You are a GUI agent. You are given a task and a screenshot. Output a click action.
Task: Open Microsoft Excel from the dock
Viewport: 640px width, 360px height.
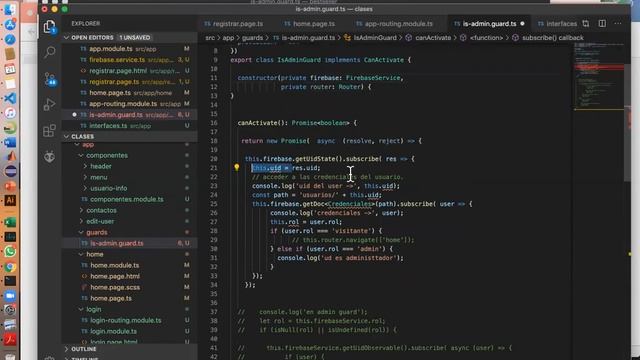point(10,222)
